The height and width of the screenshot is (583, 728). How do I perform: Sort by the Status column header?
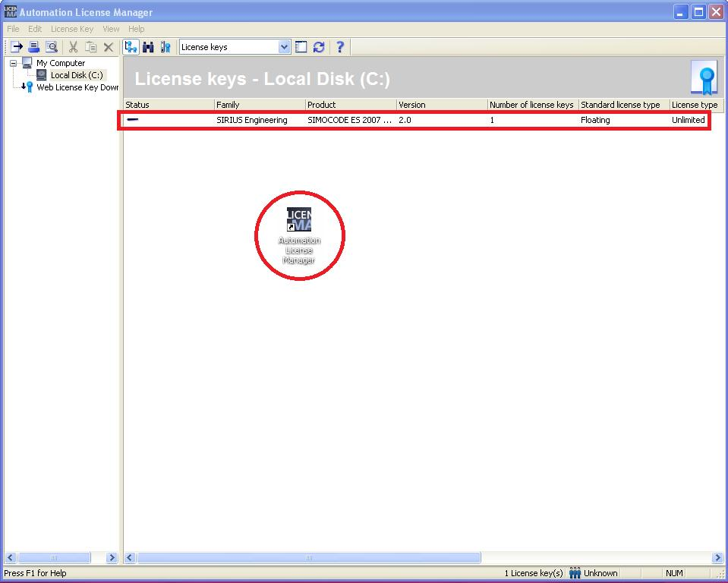point(169,105)
